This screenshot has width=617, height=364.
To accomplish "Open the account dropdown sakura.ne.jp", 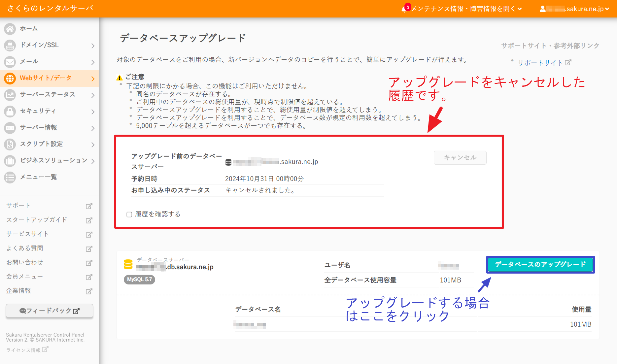I will (x=574, y=9).
